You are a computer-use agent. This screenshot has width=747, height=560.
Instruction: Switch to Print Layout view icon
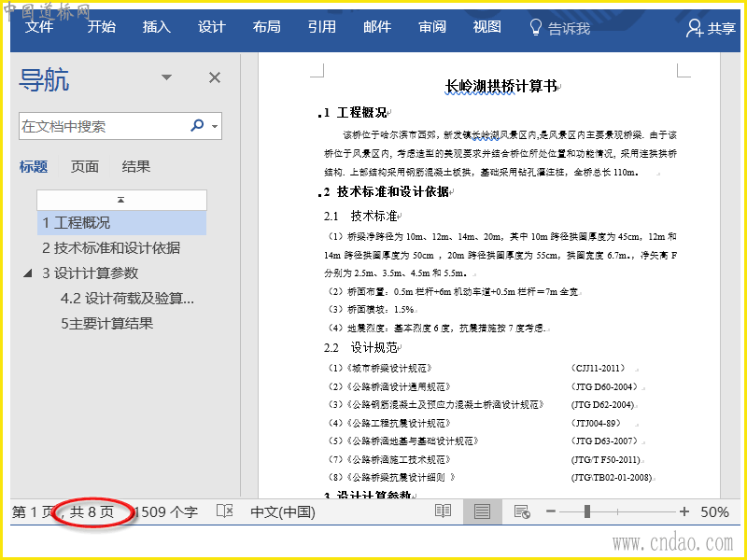[482, 511]
